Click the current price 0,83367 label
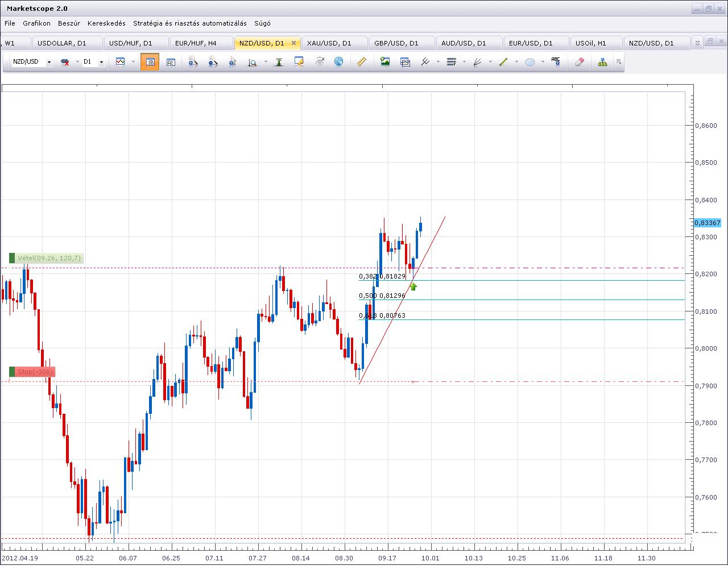This screenshot has width=728, height=582. click(x=707, y=223)
